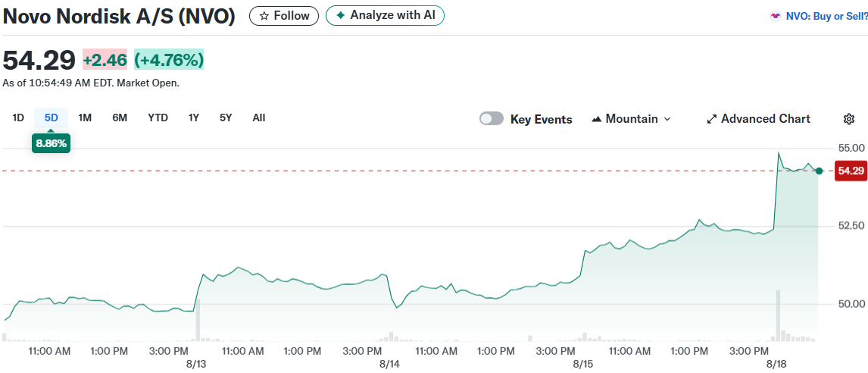
Task: Click the 8/18 date label
Action: tap(776, 364)
